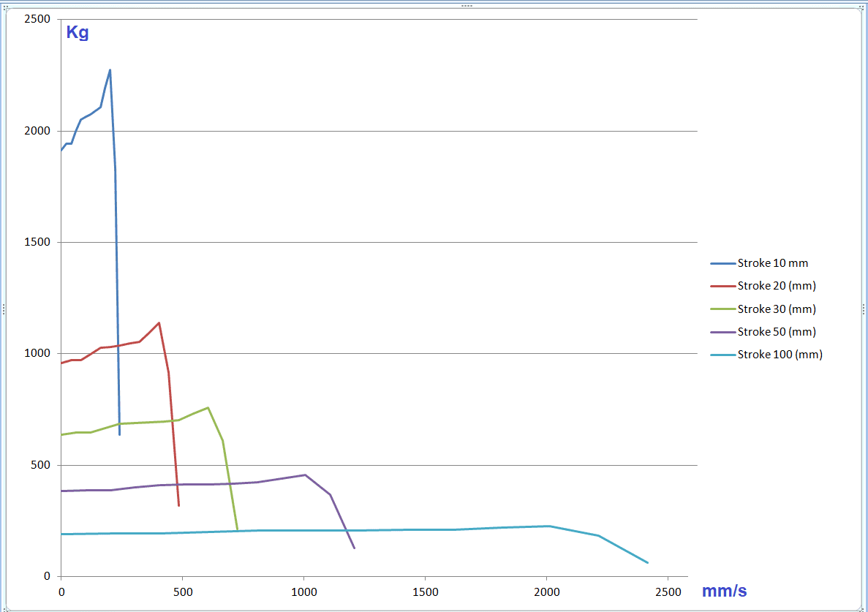Click the 2000 label on horizontal axis
The width and height of the screenshot is (868, 612).
point(546,590)
